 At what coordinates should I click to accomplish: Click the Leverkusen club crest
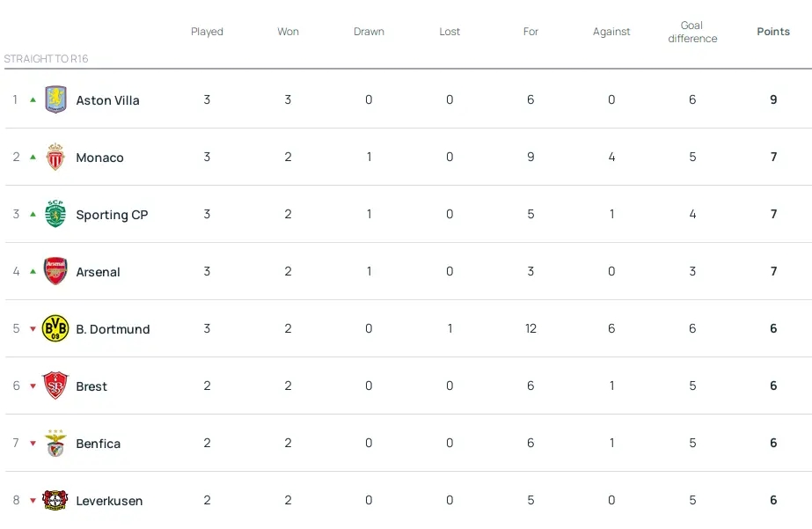point(55,500)
